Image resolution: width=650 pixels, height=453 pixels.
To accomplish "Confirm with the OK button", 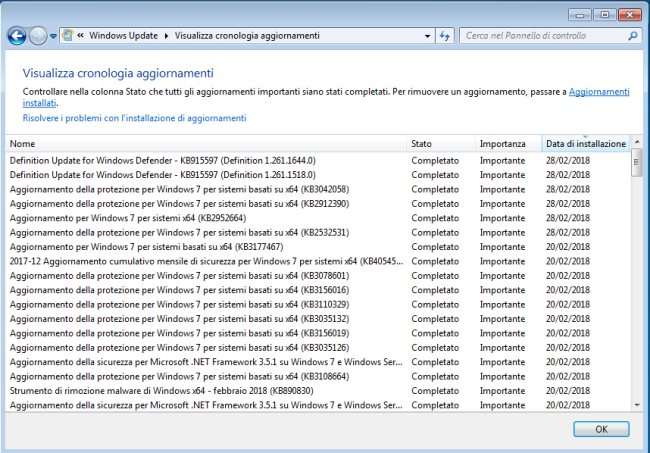I will (601, 429).
